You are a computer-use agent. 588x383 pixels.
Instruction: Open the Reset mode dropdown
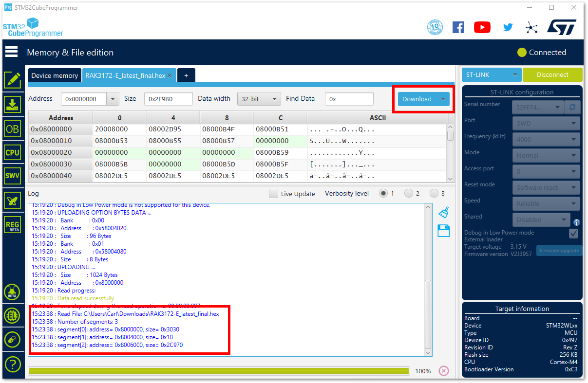tap(546, 187)
